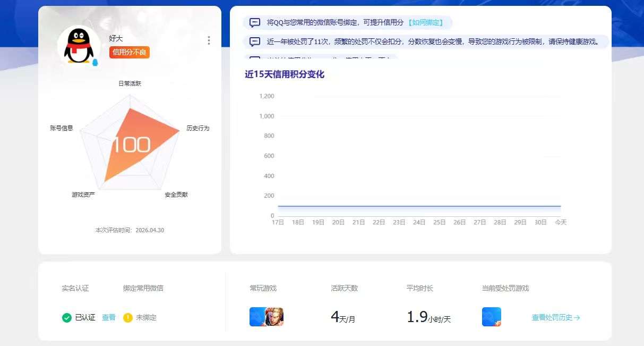Click the username 好大
The height and width of the screenshot is (346, 644).
pos(116,38)
